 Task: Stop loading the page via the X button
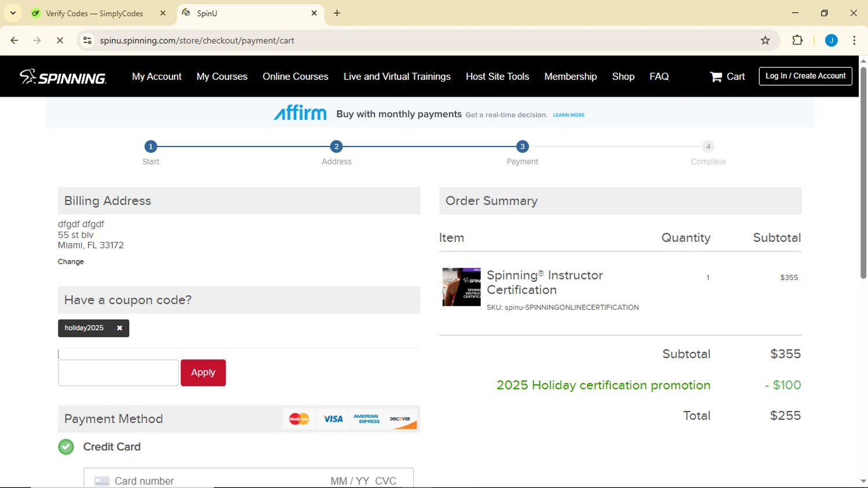[x=60, y=41]
